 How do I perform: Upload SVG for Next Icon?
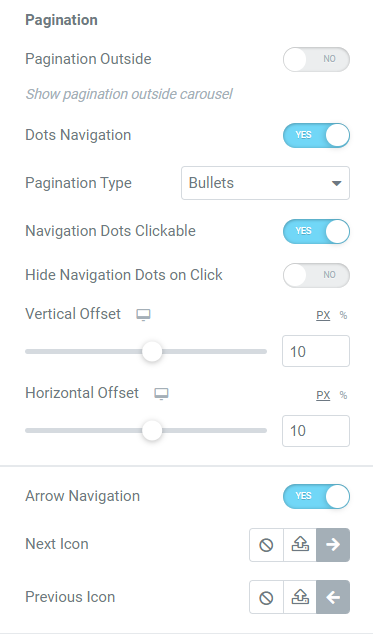(300, 545)
